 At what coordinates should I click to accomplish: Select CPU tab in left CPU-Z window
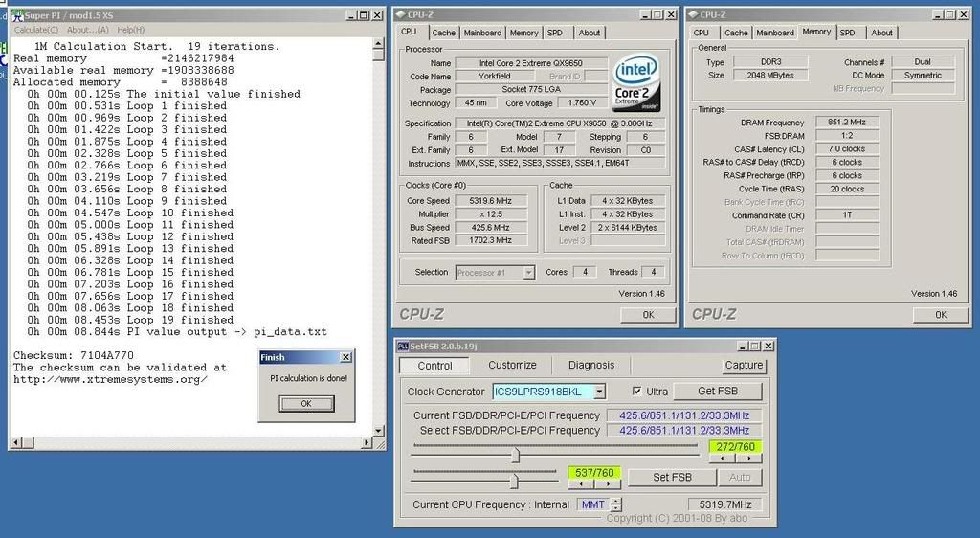(409, 32)
